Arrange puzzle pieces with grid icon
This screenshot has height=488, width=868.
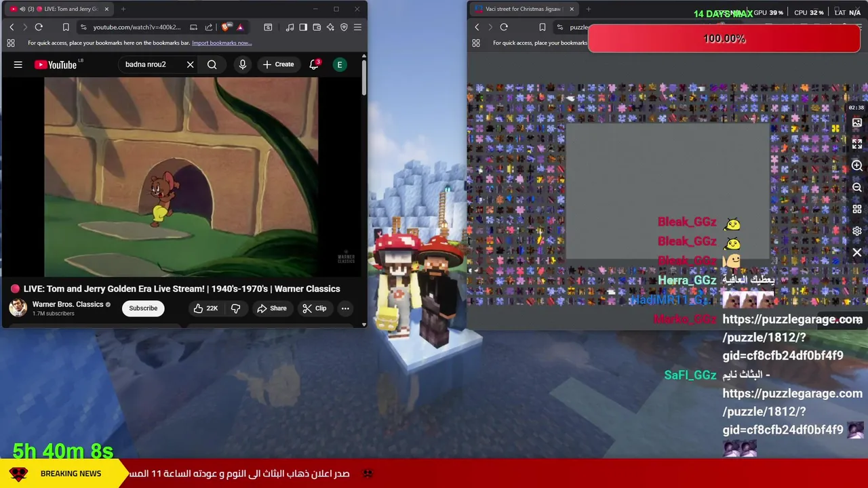click(x=857, y=209)
